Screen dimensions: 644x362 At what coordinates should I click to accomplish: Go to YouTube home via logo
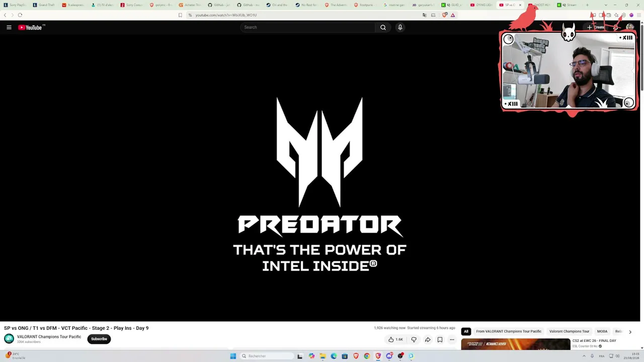click(x=31, y=27)
